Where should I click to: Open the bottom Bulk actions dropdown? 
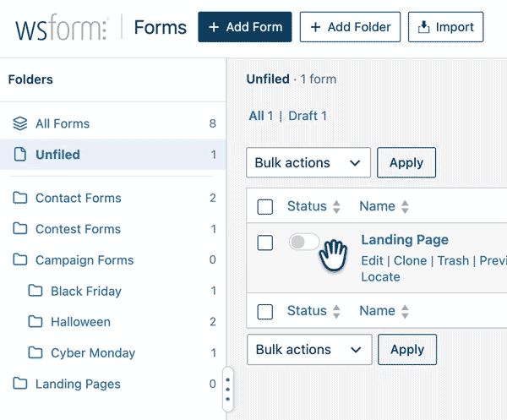click(x=309, y=350)
